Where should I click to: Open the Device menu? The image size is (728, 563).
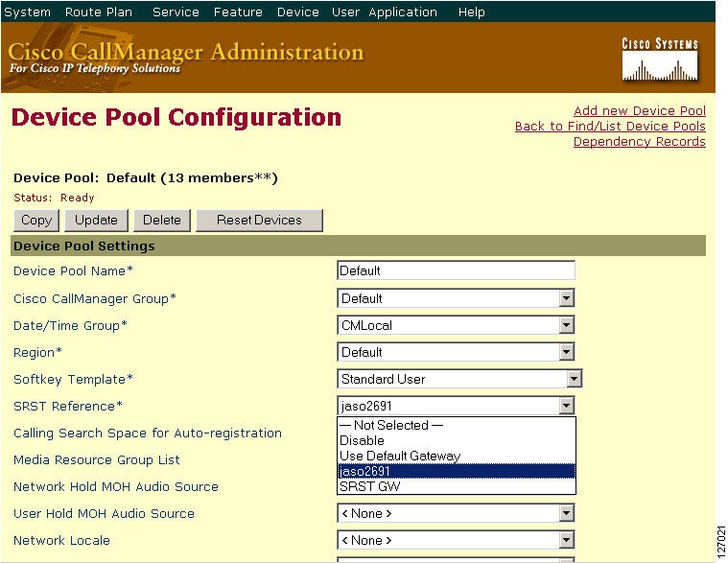tap(297, 12)
